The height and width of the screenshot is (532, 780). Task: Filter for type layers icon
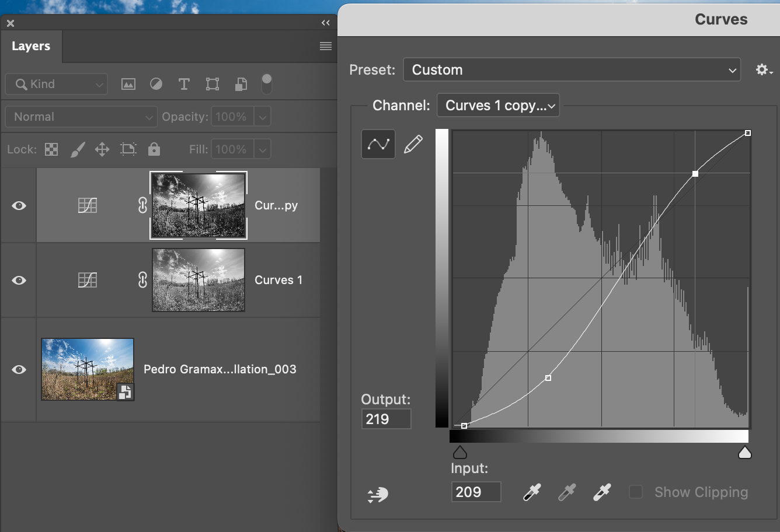[184, 84]
